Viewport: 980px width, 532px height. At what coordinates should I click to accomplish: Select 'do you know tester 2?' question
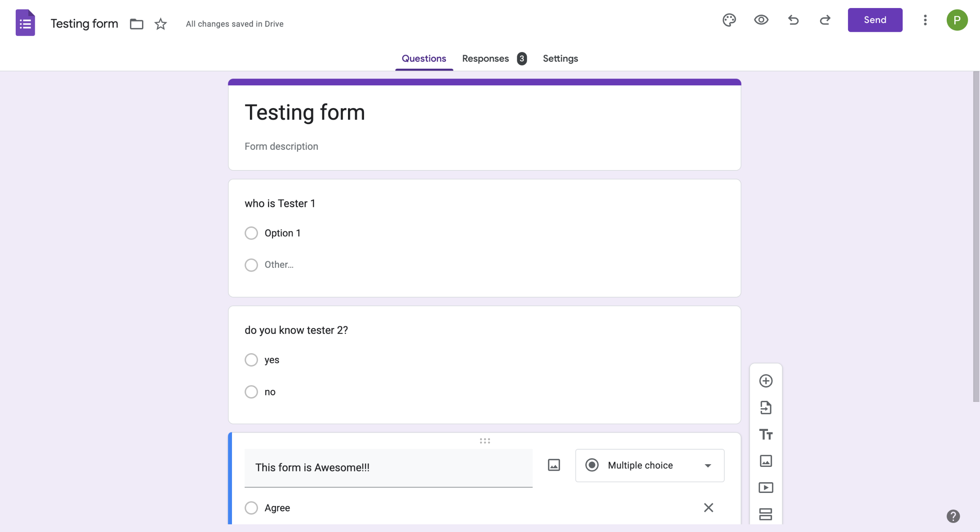pos(296,330)
